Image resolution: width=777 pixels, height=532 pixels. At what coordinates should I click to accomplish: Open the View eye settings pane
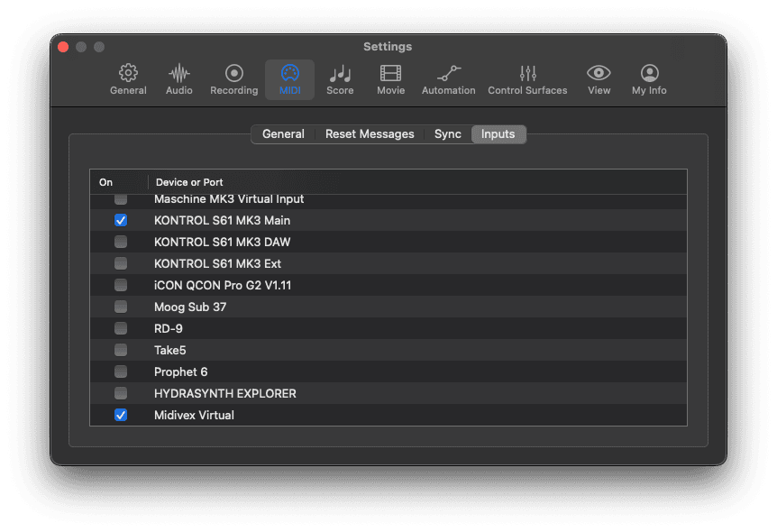(599, 79)
